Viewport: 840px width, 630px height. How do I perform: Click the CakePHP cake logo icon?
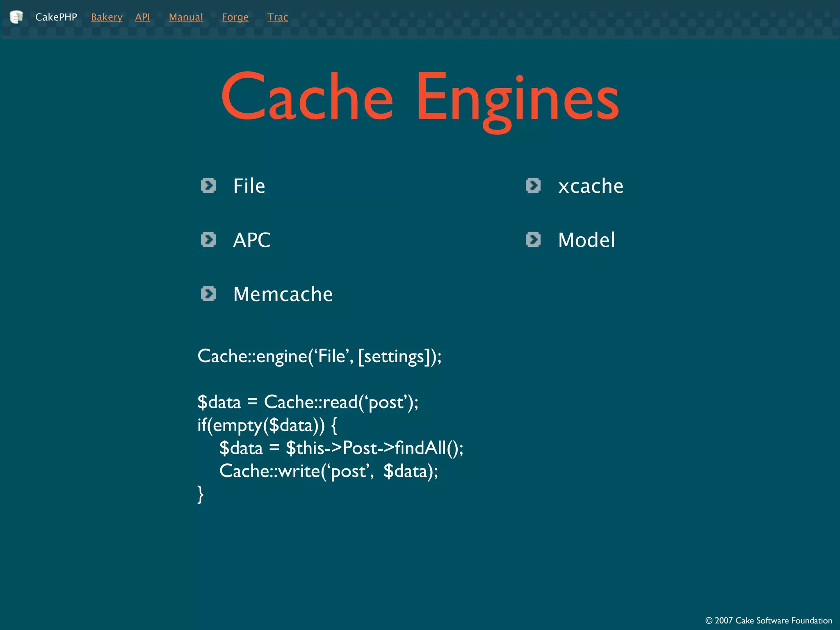(x=16, y=17)
